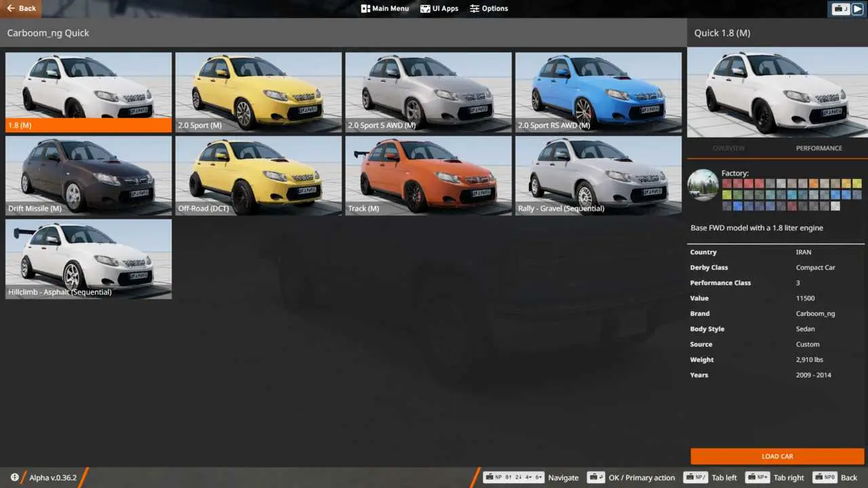This screenshot has width=868, height=488.
Task: Click the NP0 Back key hint icon
Action: (x=825, y=477)
